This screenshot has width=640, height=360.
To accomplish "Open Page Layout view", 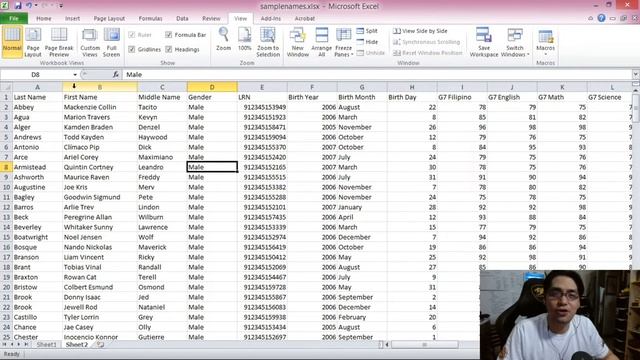I will (33, 42).
